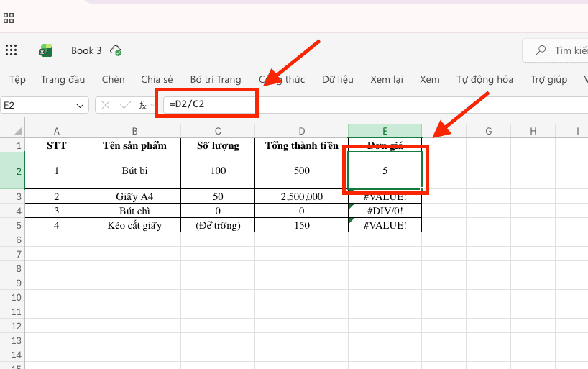
Task: Open the Trợ giúp tab
Action: pyautogui.click(x=548, y=80)
